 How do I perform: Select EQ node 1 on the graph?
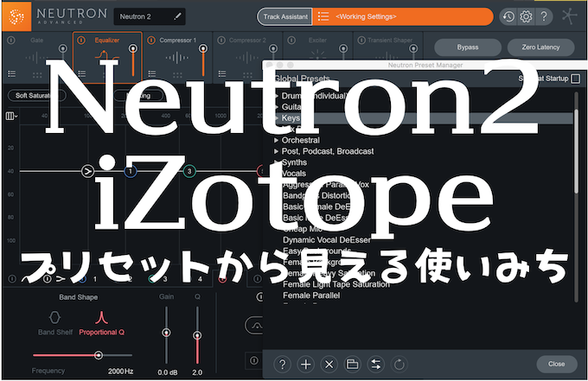pos(130,171)
